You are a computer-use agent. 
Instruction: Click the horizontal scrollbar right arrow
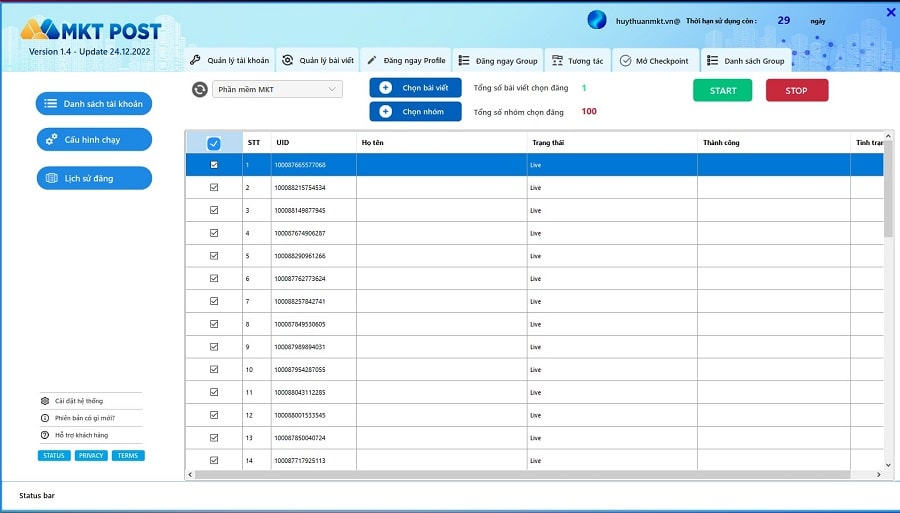click(878, 475)
